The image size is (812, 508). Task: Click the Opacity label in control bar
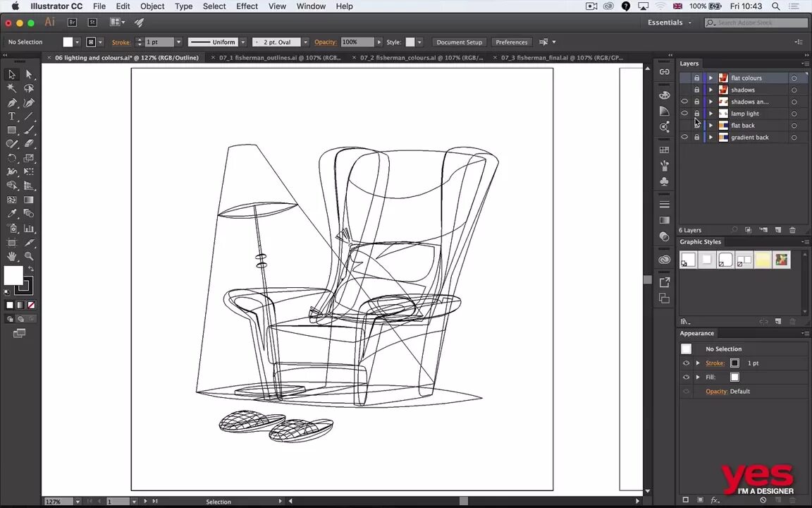tap(325, 42)
